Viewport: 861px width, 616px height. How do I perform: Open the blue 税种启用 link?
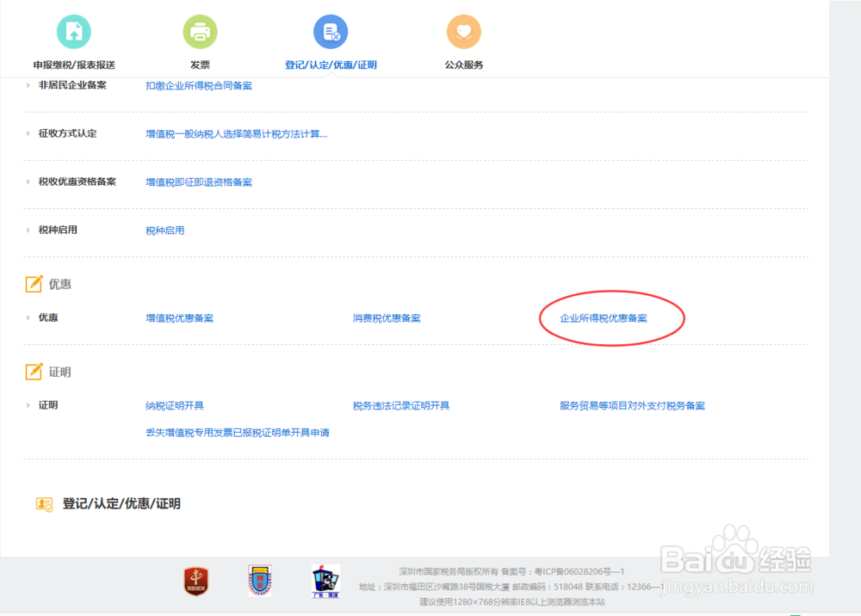coord(164,231)
